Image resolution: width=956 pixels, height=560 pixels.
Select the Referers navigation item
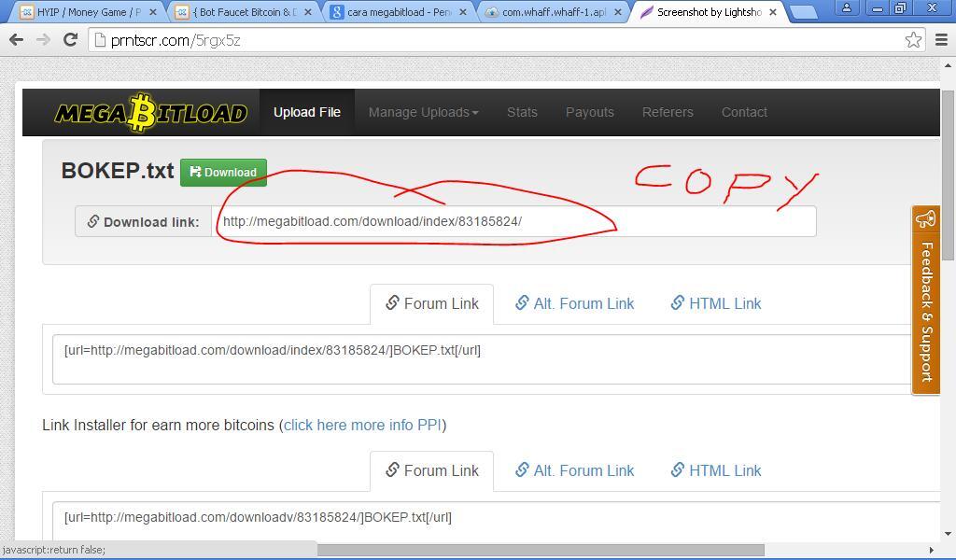tap(668, 112)
